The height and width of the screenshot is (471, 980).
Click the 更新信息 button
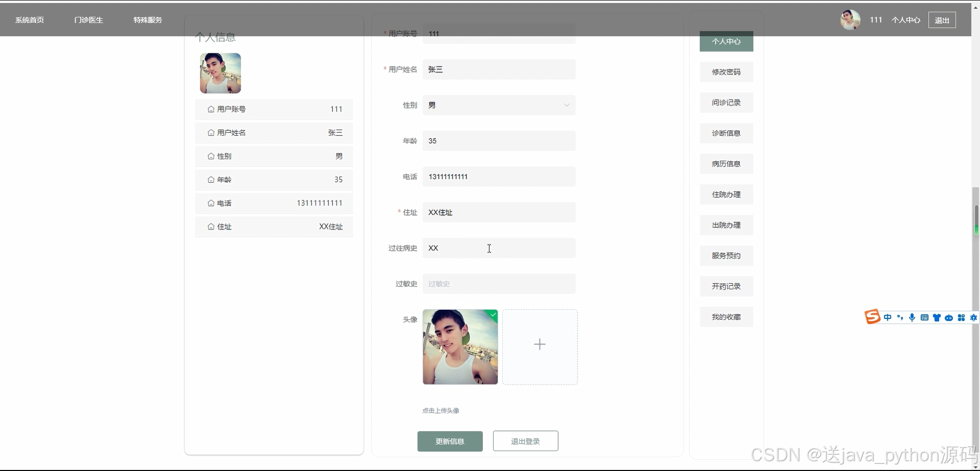pyautogui.click(x=450, y=441)
